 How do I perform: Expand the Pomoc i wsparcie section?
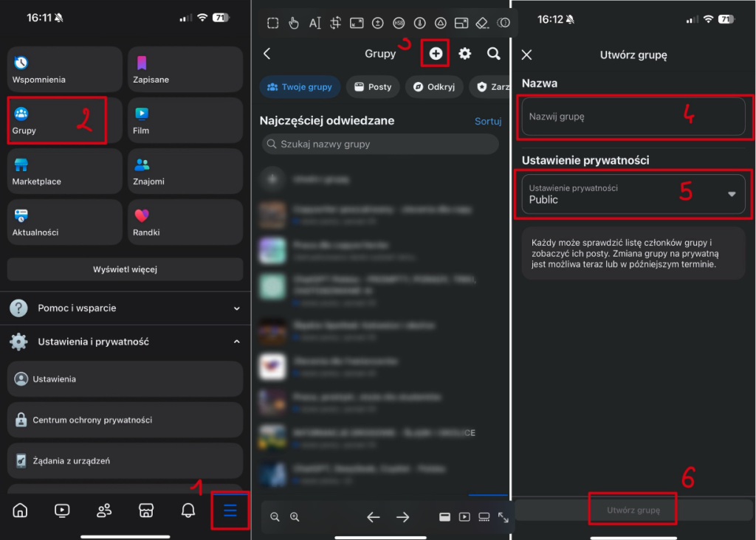point(126,308)
